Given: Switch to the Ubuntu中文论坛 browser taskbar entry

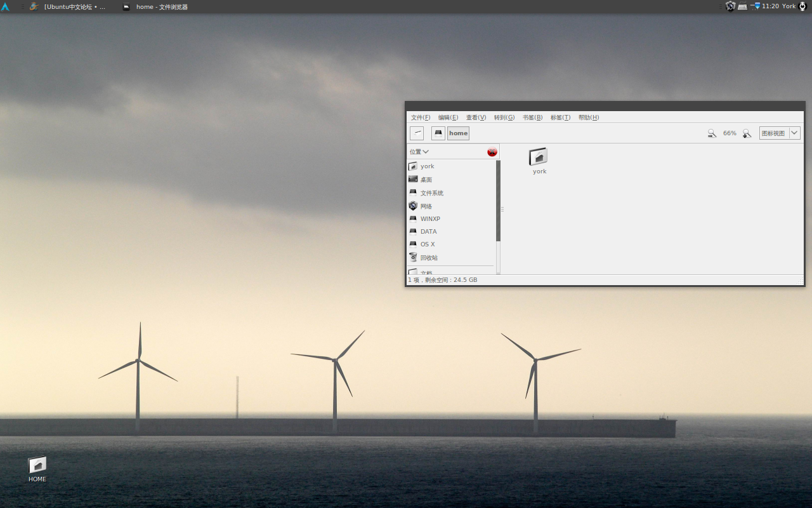Looking at the screenshot, I should coord(68,6).
